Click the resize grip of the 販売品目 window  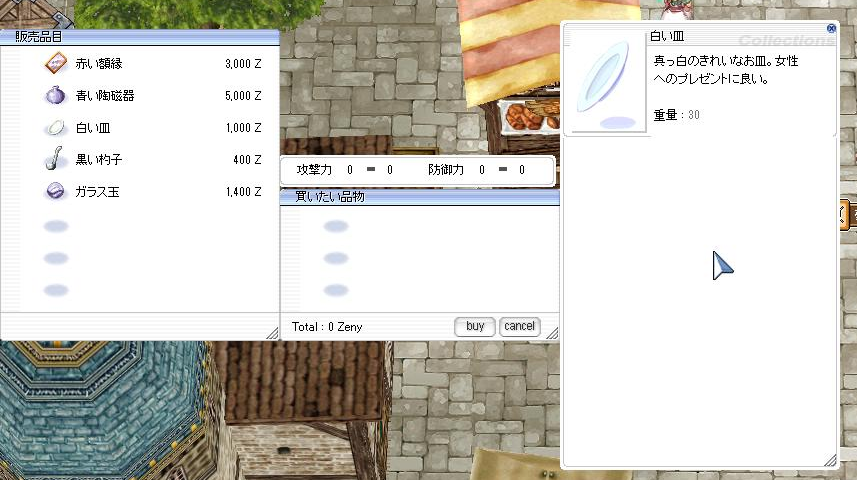[272, 333]
